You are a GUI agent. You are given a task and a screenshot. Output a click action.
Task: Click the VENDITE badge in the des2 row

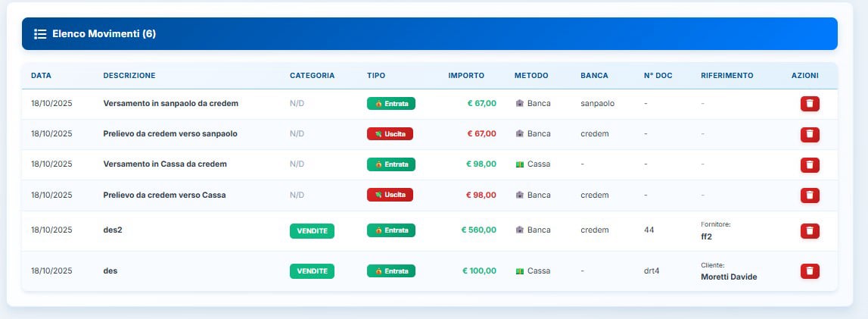pyautogui.click(x=312, y=230)
